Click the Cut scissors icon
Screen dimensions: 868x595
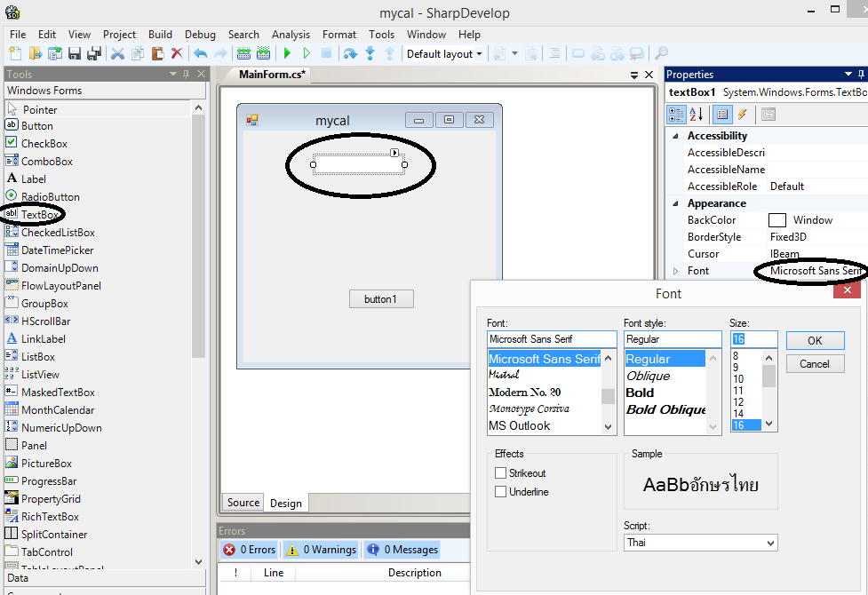(x=117, y=54)
